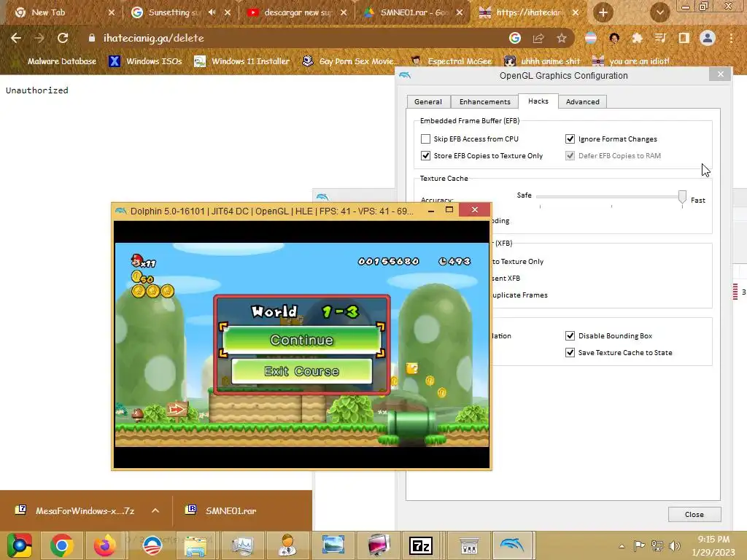Open the Windows ISOs bookmark
This screenshot has height=560, width=747.
click(x=146, y=61)
